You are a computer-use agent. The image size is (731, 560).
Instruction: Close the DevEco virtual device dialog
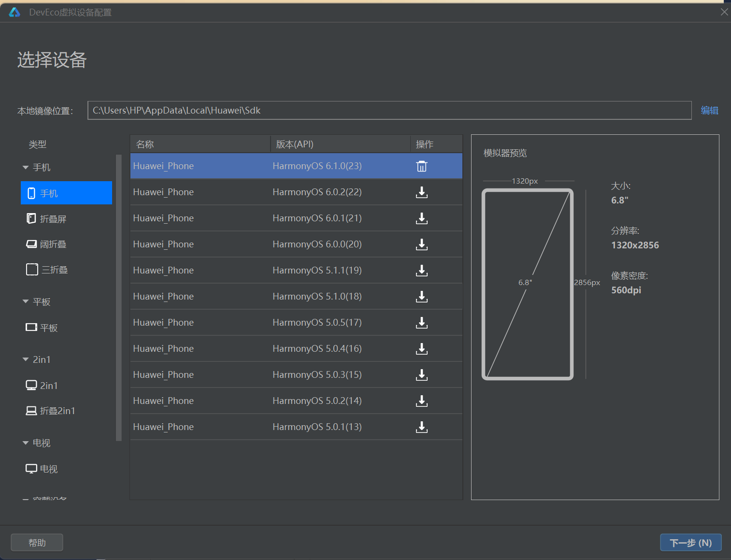pyautogui.click(x=724, y=12)
